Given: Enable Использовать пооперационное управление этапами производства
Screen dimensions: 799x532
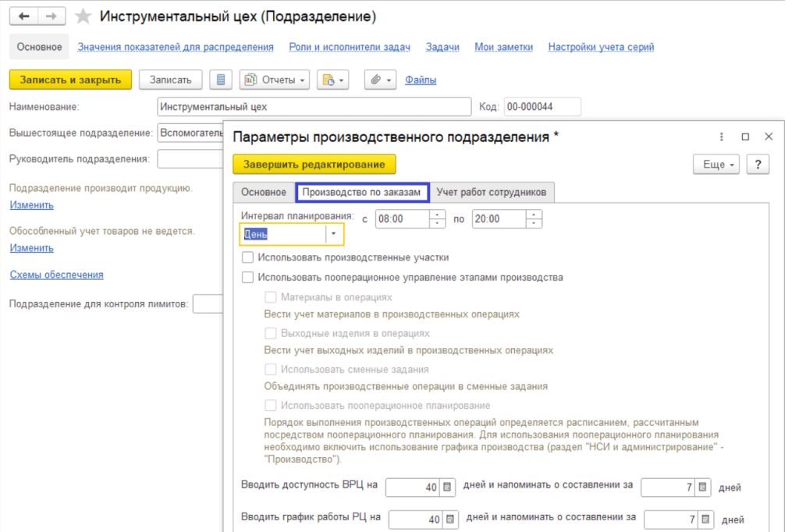Looking at the screenshot, I should 247,277.
